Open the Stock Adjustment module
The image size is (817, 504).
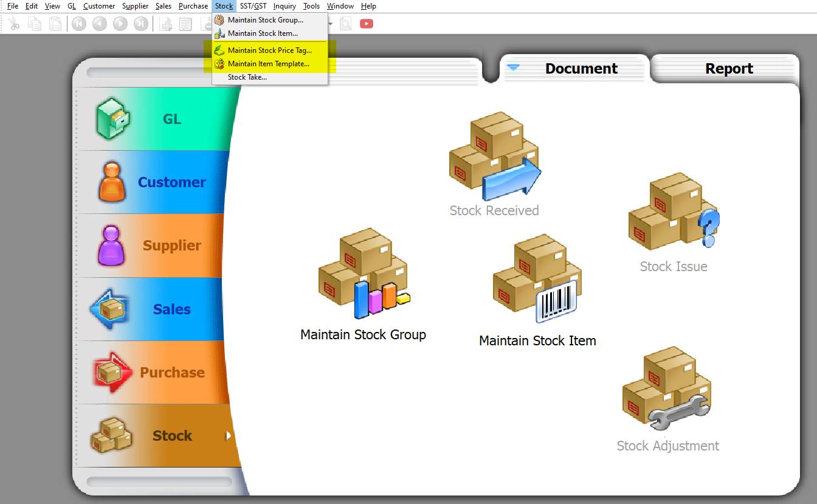pos(667,389)
